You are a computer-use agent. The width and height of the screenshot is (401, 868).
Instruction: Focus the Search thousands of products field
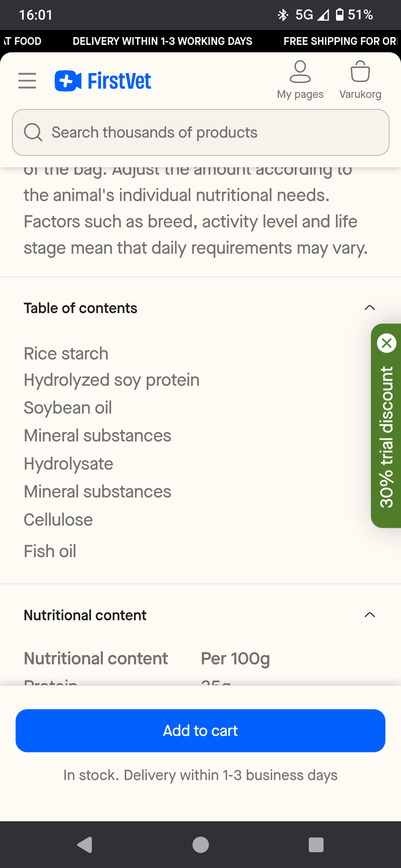click(215, 132)
